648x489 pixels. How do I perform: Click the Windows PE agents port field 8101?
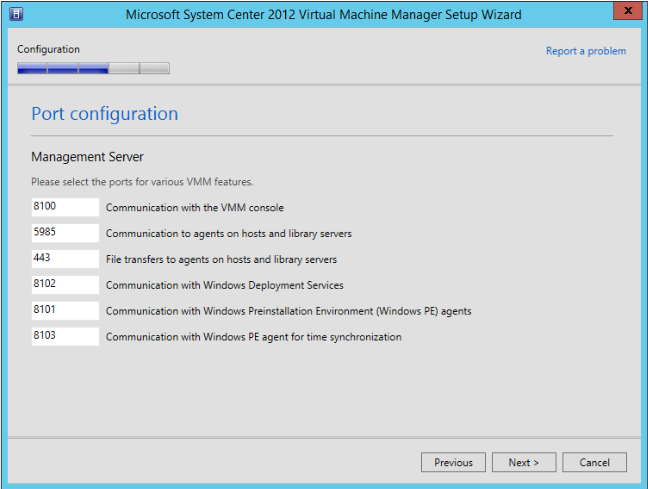65,311
